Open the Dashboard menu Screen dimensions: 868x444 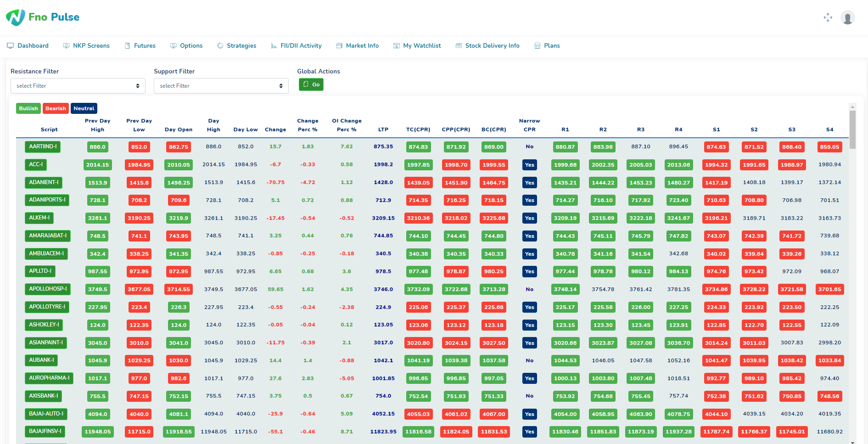click(x=33, y=46)
